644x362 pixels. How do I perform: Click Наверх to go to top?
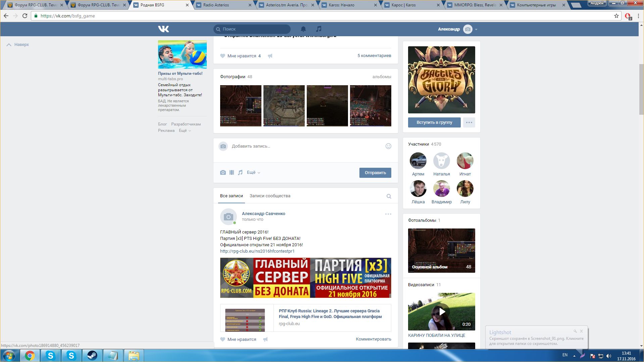(18, 45)
